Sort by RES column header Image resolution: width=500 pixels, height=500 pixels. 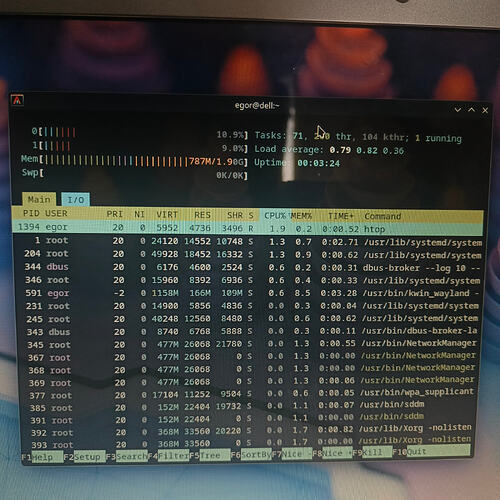coord(202,215)
